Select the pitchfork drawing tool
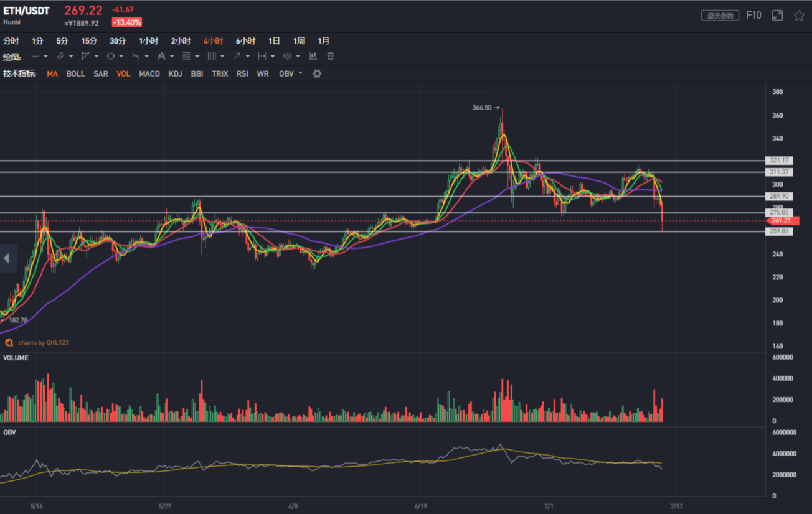The width and height of the screenshot is (812, 514). (161, 56)
